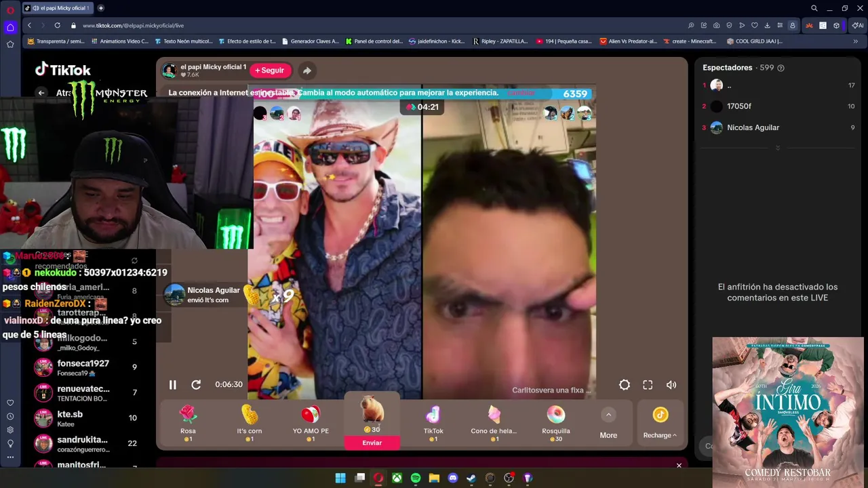This screenshot has height=488, width=868.
Task: Open the COOL GIRLD JAAJ bookmark
Action: [754, 41]
